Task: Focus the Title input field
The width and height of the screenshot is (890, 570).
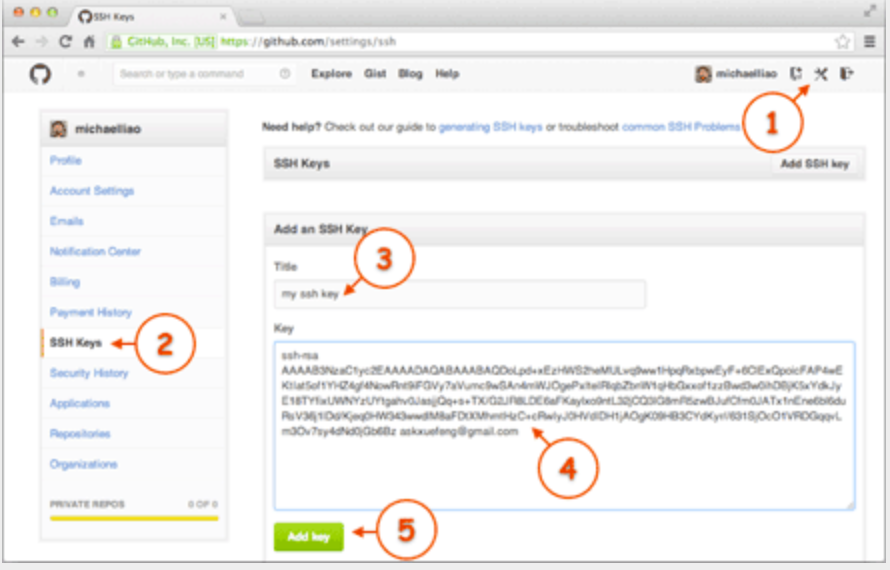Action: tap(460, 294)
